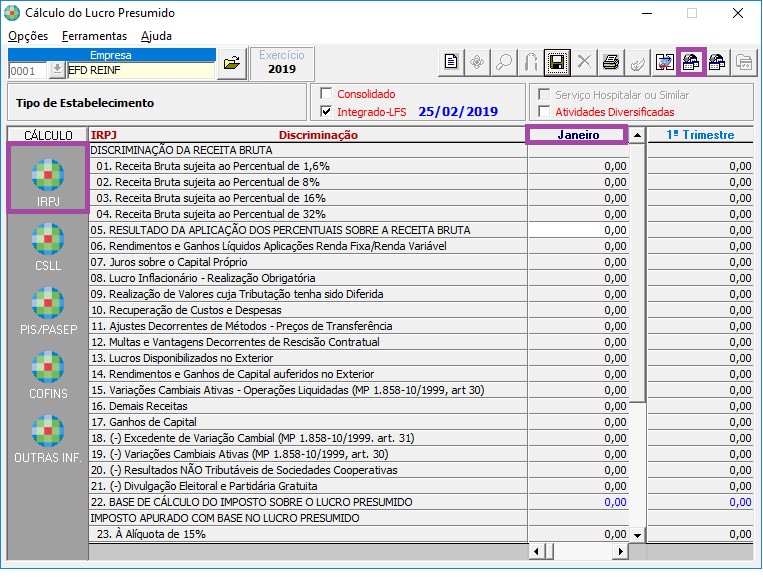
Task: Enable the Consolidado checkbox
Action: pyautogui.click(x=326, y=93)
